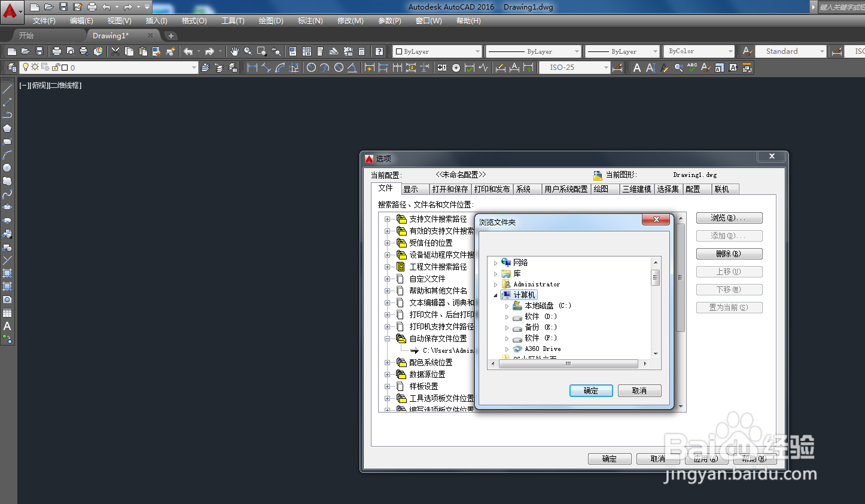Viewport: 865px width, 504px height.
Task: Select the Radius dimension tool
Action: [x=311, y=68]
